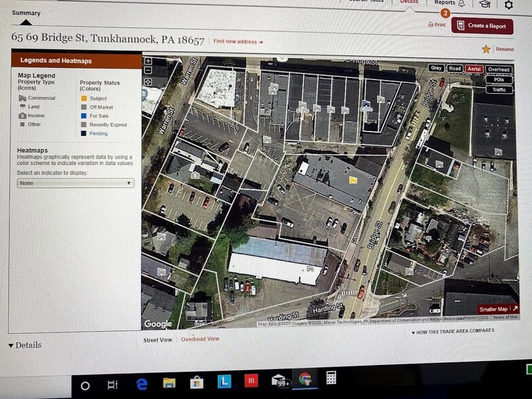Click the gold favorite star icon

[486, 49]
